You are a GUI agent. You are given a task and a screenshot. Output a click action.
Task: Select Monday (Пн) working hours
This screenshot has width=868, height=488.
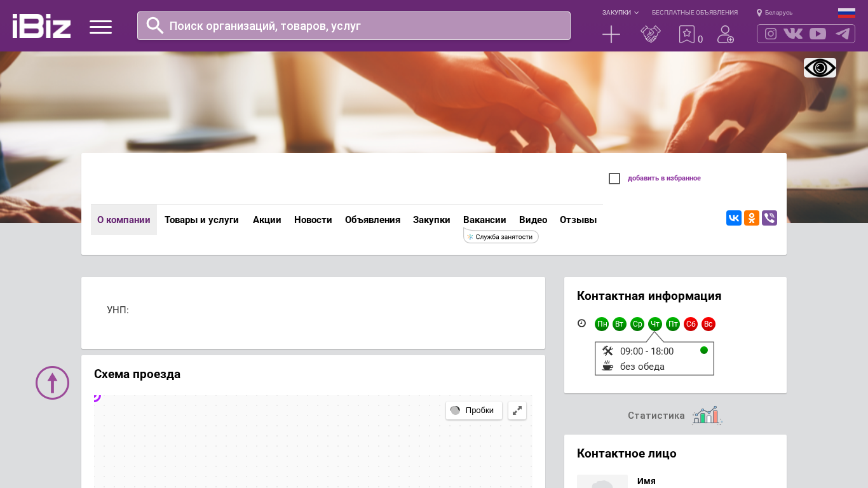(602, 324)
